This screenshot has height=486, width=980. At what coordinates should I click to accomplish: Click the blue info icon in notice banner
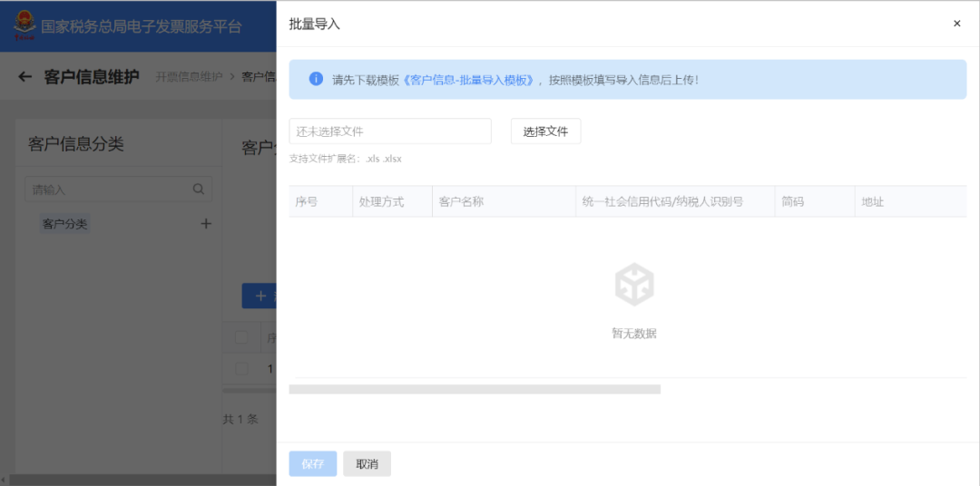coord(317,79)
